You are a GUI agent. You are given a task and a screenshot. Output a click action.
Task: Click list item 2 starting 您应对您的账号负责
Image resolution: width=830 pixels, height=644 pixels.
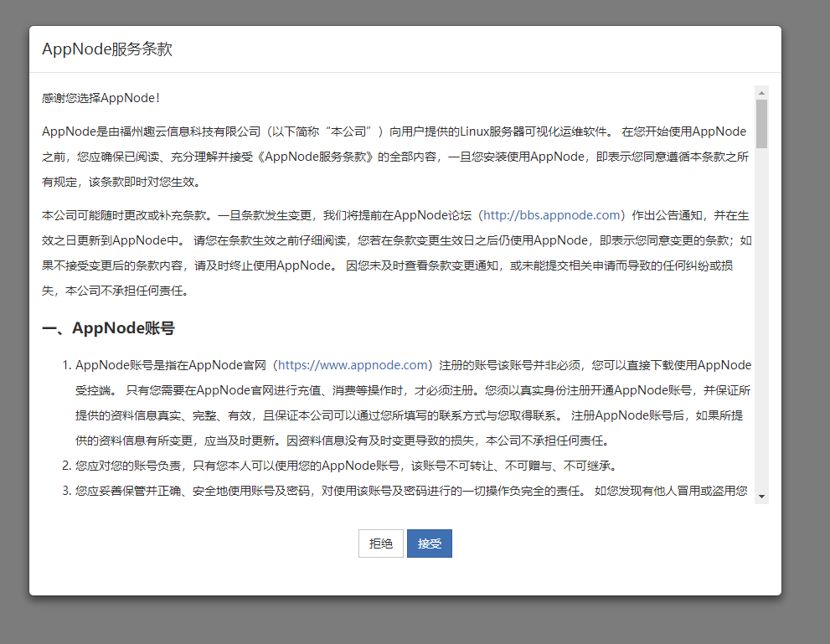(x=352, y=466)
